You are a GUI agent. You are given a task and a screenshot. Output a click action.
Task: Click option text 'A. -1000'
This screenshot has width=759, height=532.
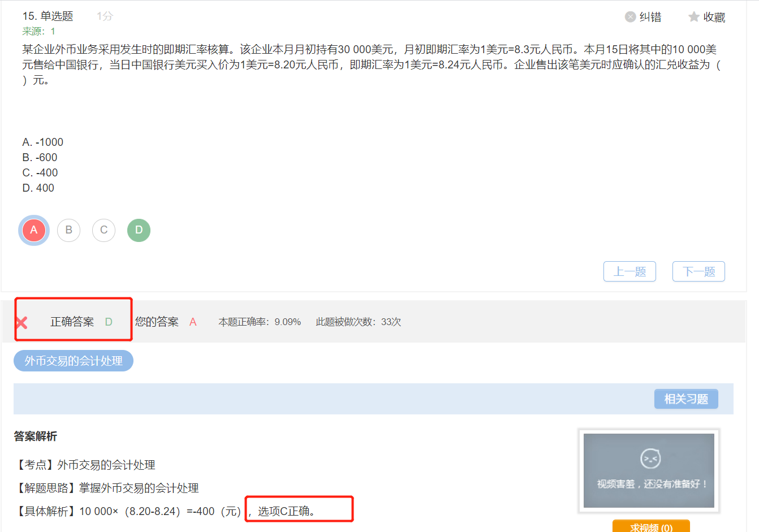coord(43,142)
